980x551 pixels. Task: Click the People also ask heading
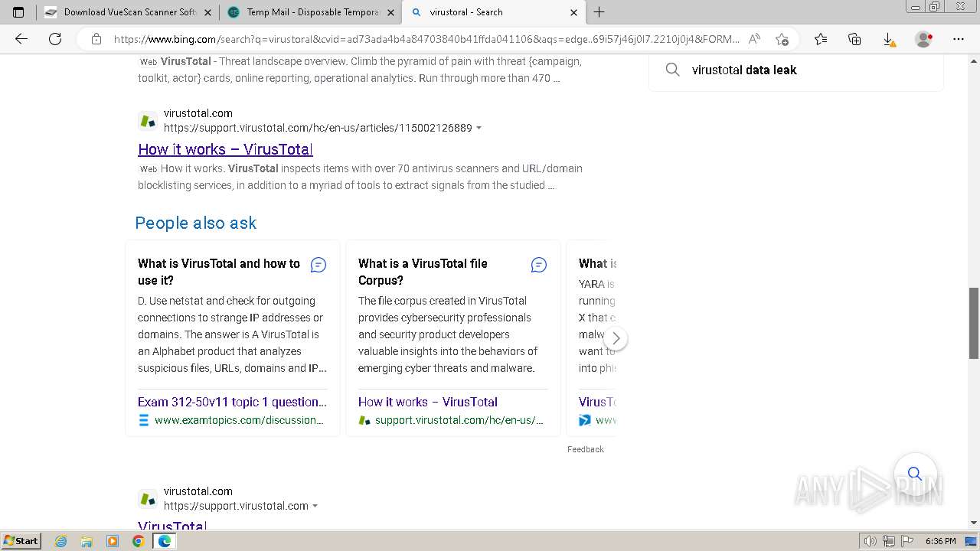click(196, 223)
